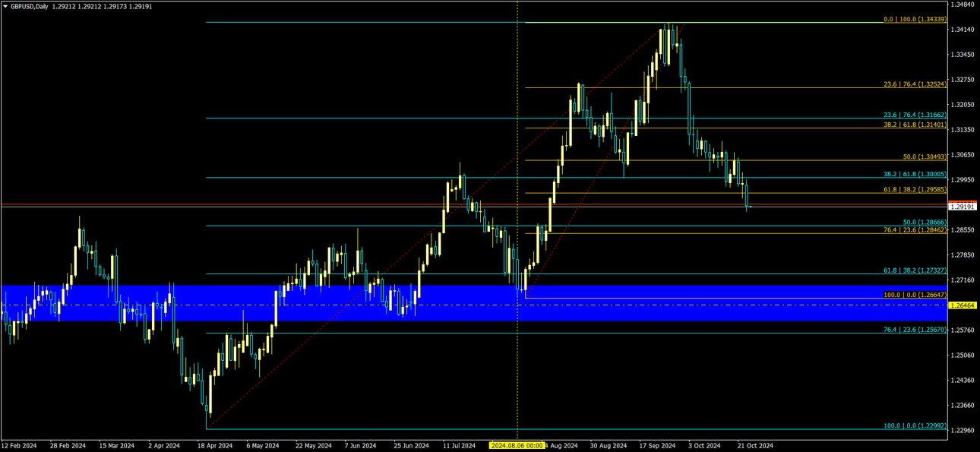Select the blue support zone rectangle
The image size is (980, 452).
click(x=473, y=303)
